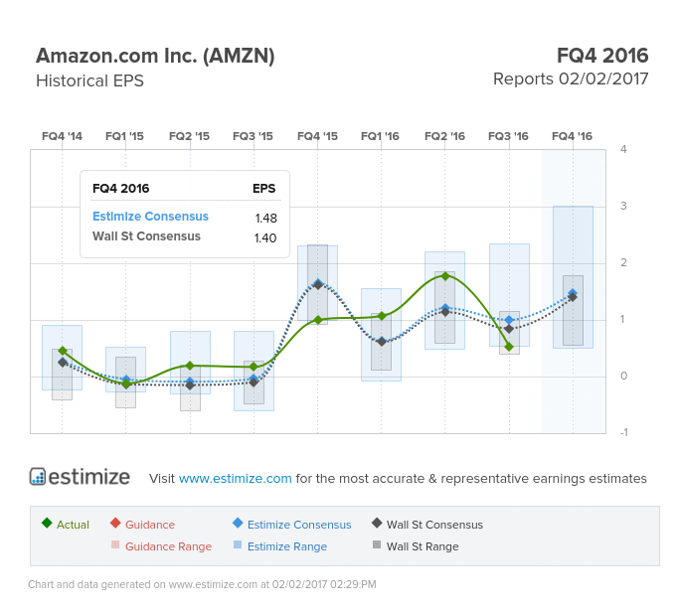The height and width of the screenshot is (616, 681).
Task: Click Estimize Consensus text in tooltip
Action: [150, 217]
